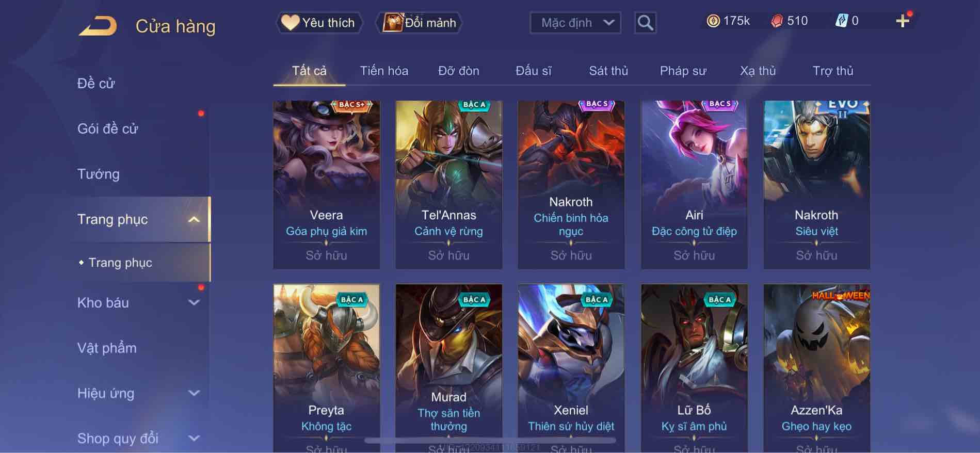
Task: Click the red gem icon showing 510
Action: 777,21
